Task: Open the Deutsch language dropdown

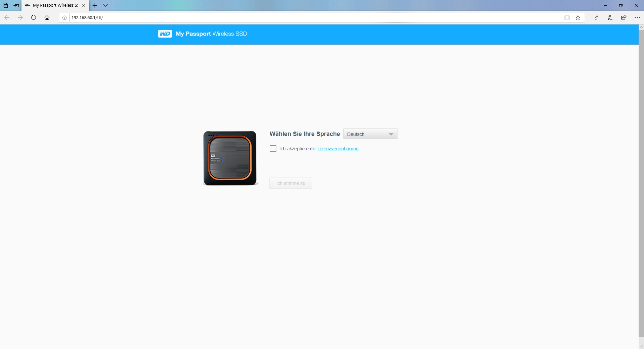Action: [x=370, y=134]
